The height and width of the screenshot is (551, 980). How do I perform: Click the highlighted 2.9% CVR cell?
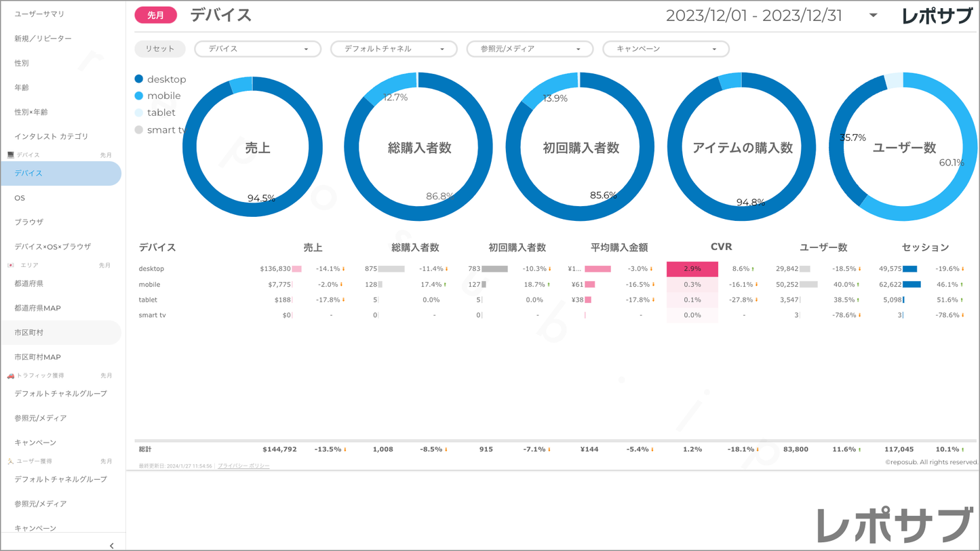click(692, 269)
